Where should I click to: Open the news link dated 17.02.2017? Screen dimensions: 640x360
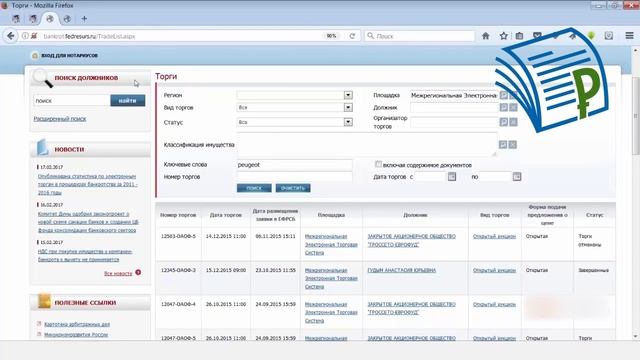87,184
